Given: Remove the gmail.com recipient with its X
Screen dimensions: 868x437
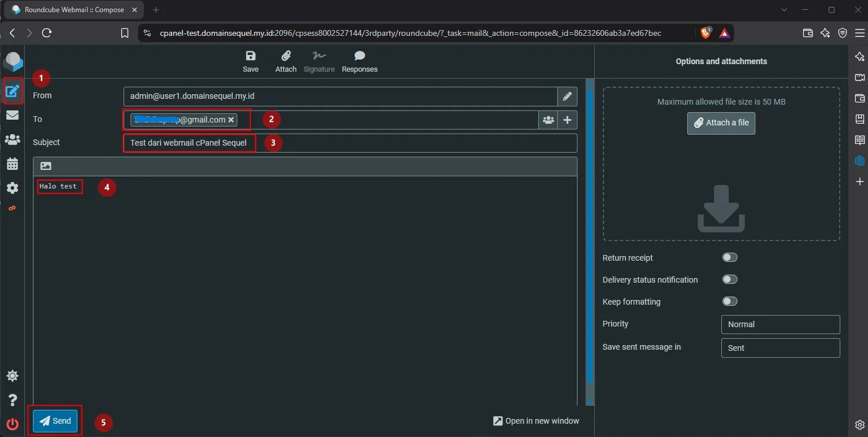Looking at the screenshot, I should pos(231,120).
